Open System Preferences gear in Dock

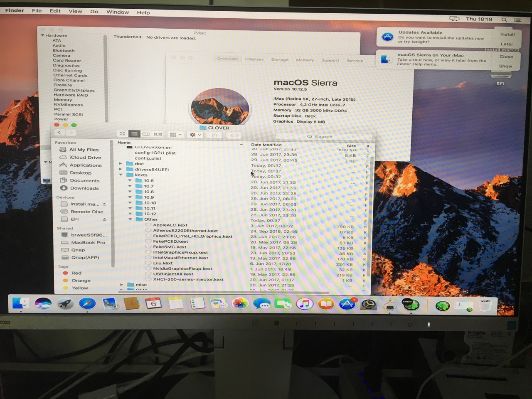(x=368, y=305)
